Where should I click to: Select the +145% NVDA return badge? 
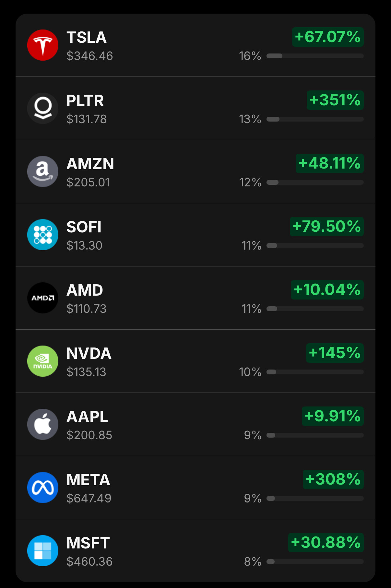[335, 353]
